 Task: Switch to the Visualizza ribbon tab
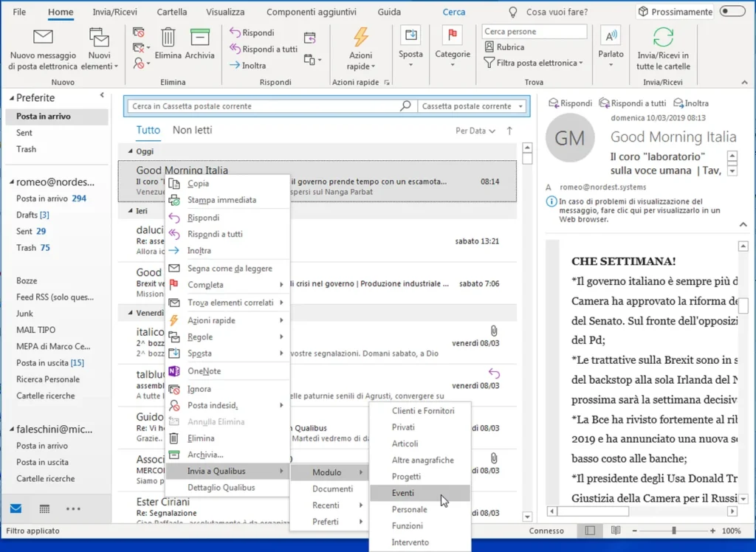(x=225, y=11)
